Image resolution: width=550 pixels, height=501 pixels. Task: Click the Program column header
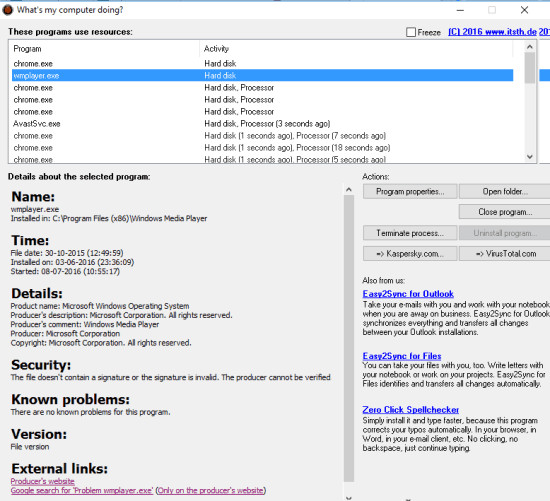(105, 49)
